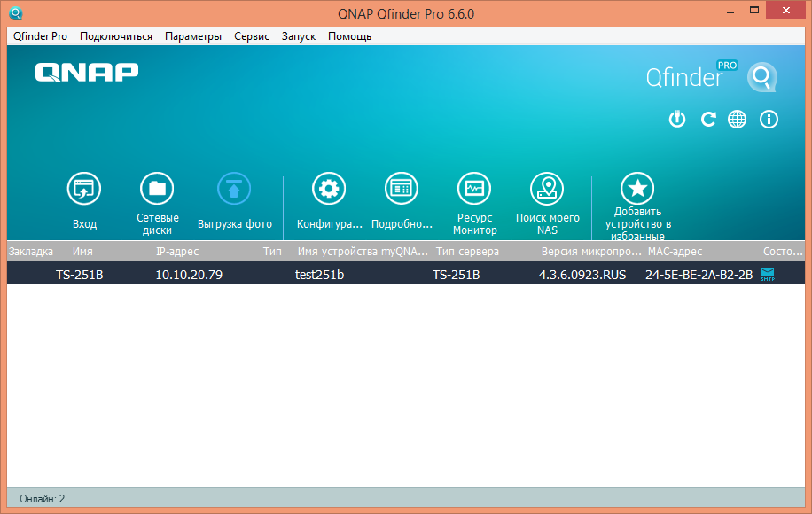Sort by the Тип column header

click(x=272, y=252)
